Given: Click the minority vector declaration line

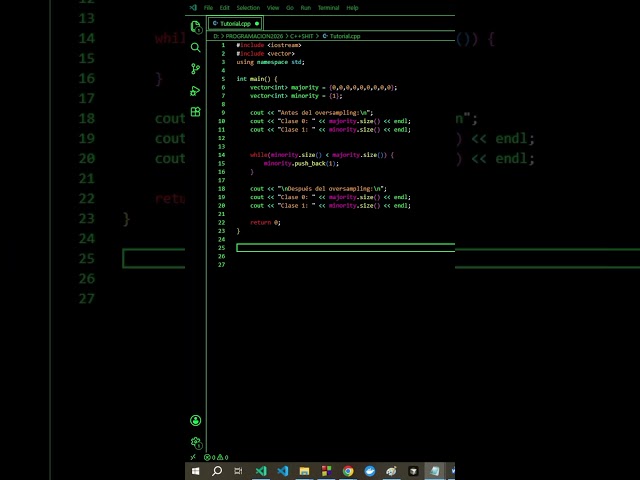Looking at the screenshot, I should (296, 96).
